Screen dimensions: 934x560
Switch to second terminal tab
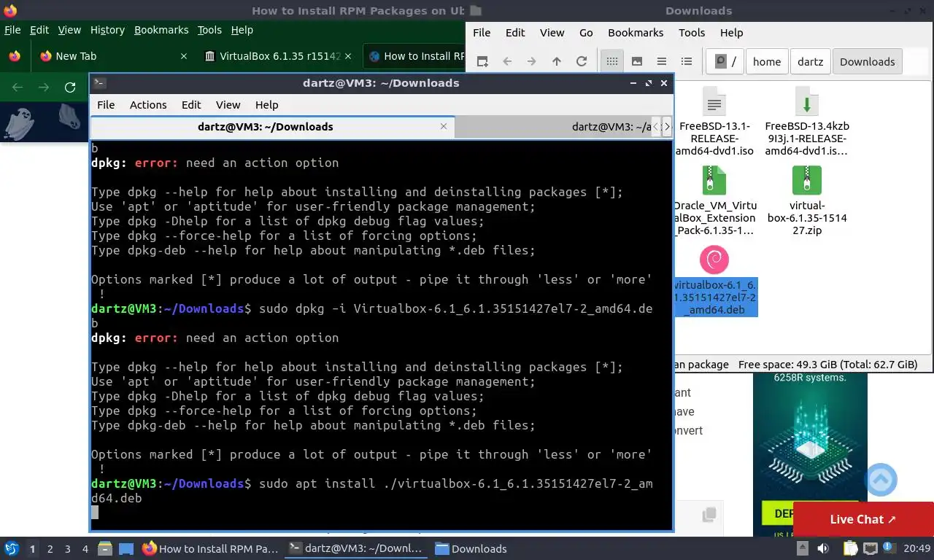point(553,126)
